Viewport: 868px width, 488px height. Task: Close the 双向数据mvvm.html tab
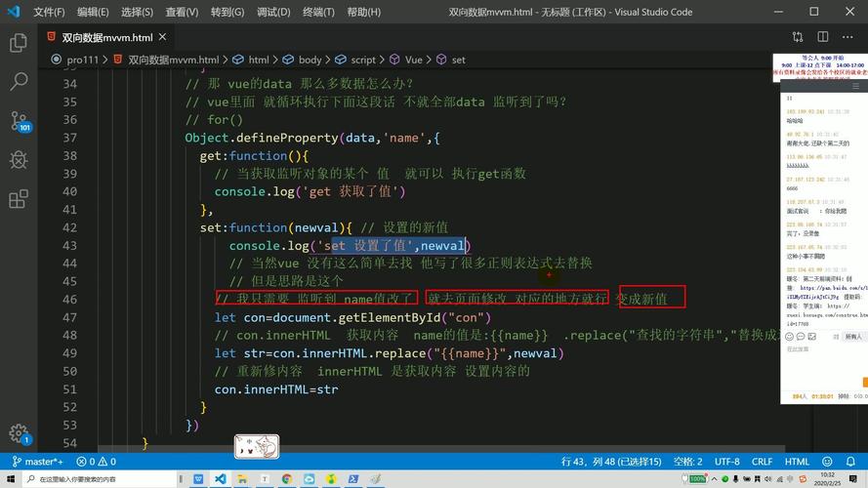[x=162, y=37]
